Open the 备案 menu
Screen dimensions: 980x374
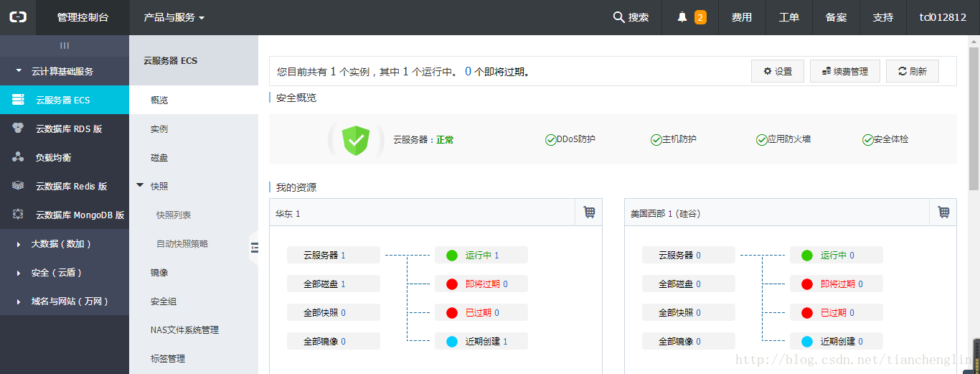[x=836, y=17]
